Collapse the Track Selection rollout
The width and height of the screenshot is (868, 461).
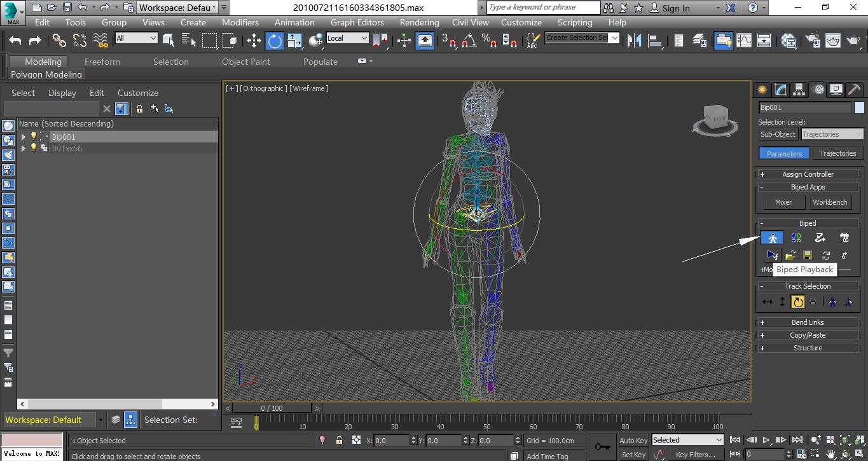point(808,286)
